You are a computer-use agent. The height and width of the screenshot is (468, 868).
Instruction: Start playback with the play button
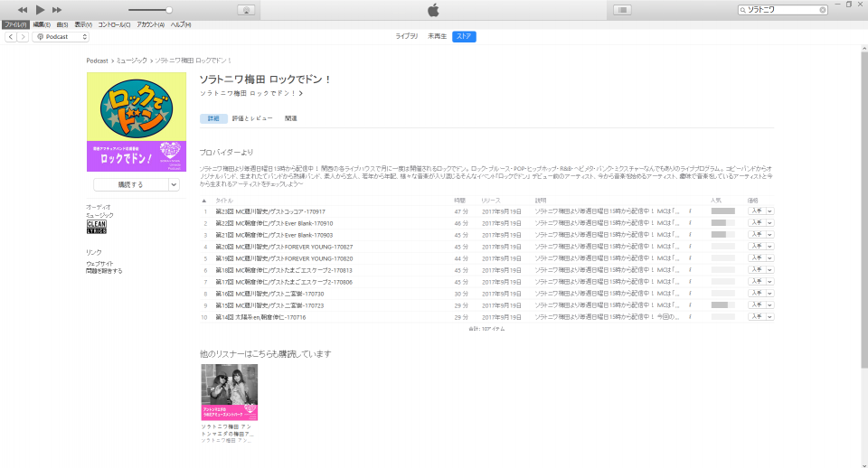40,9
